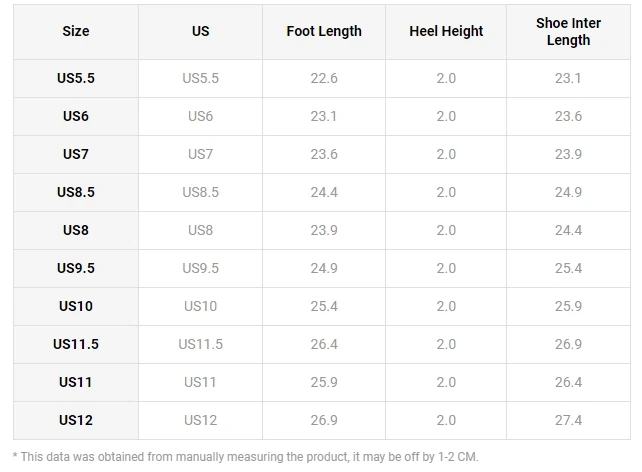The width and height of the screenshot is (642, 472).
Task: Click the 26.4 foot length cell
Action: point(324,344)
